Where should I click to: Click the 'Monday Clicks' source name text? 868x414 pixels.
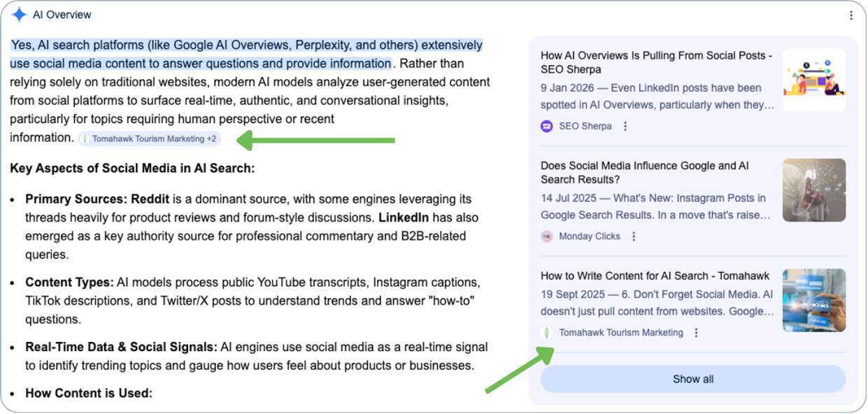[590, 236]
